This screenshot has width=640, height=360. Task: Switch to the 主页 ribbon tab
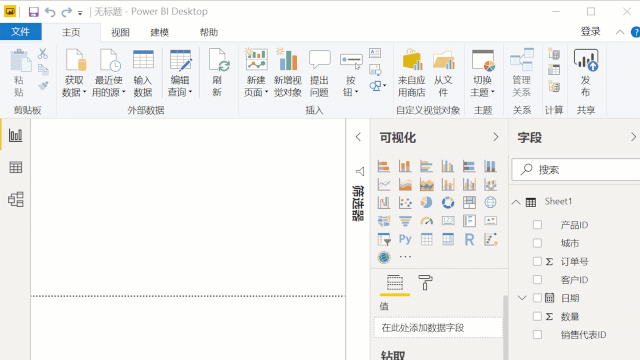pyautogui.click(x=71, y=32)
